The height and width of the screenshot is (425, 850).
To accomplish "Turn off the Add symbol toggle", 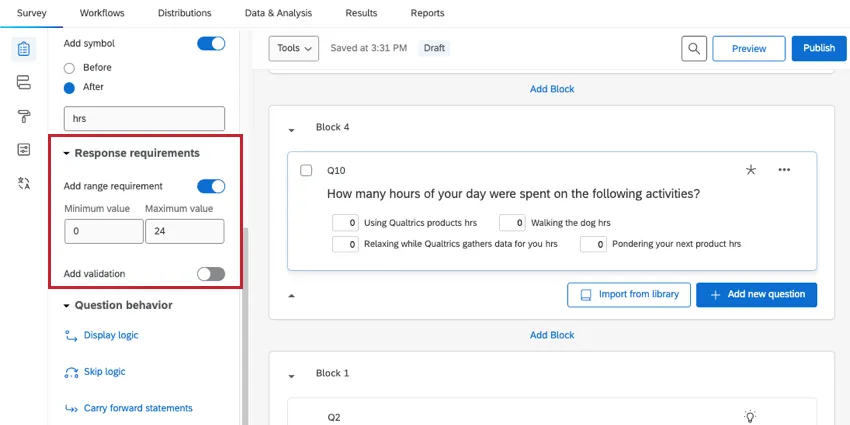I will [x=211, y=44].
